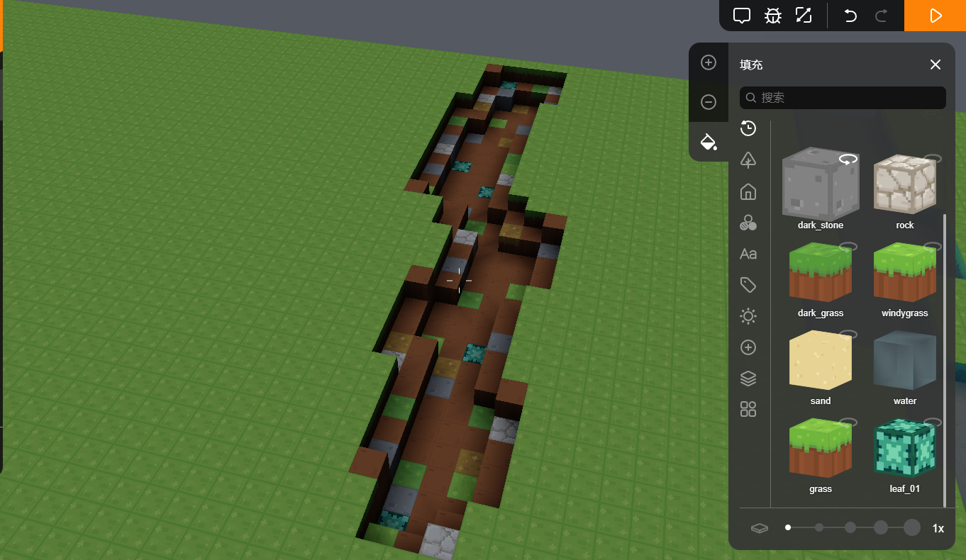Open the tree category tab
The image size is (966, 560).
(748, 159)
